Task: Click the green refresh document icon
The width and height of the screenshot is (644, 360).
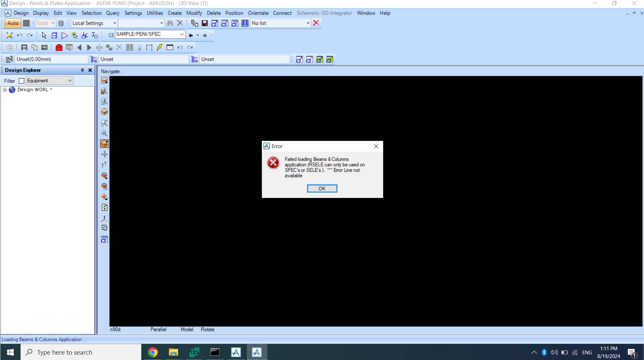Action: pyautogui.click(x=104, y=207)
